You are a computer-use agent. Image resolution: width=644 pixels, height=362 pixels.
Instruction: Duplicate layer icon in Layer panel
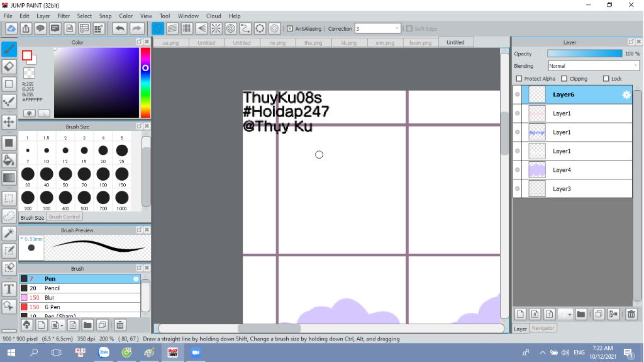coord(599,314)
